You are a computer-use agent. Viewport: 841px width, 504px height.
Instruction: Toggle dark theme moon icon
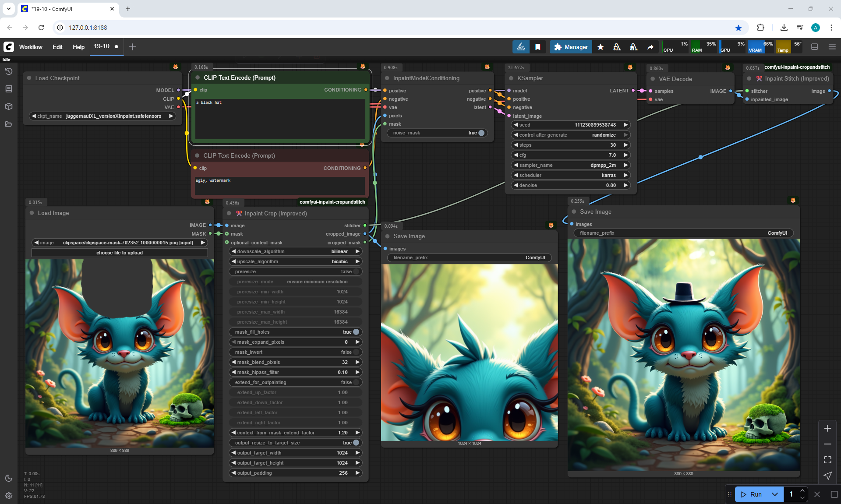pyautogui.click(x=9, y=478)
